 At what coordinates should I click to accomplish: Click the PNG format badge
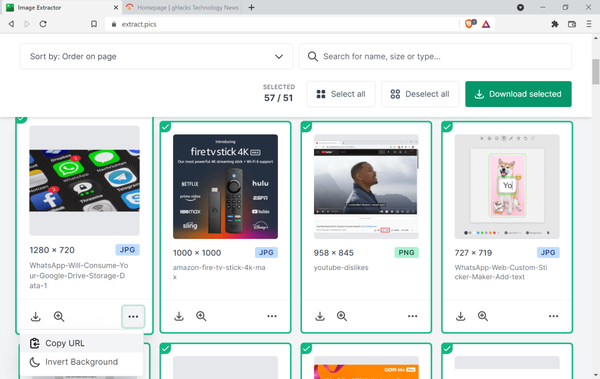[406, 253]
